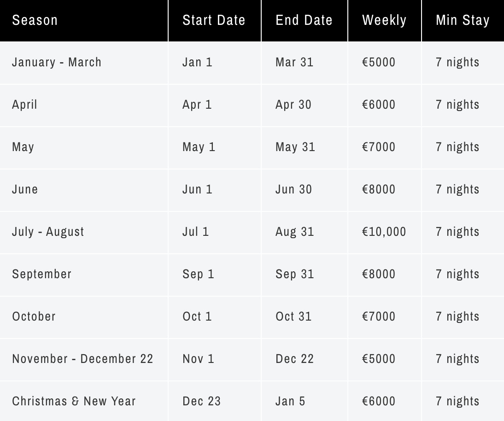The image size is (504, 421).
Task: Select the Sep 31 end date cell
Action: tap(295, 274)
